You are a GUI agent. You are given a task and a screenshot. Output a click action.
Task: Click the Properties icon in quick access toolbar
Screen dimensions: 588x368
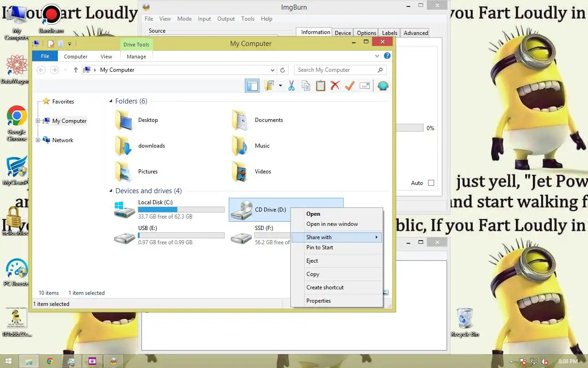coord(51,44)
